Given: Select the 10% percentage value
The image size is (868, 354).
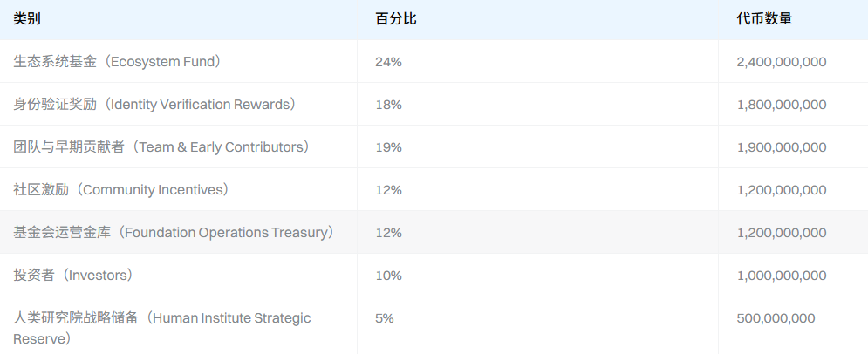Looking at the screenshot, I should (x=388, y=276).
